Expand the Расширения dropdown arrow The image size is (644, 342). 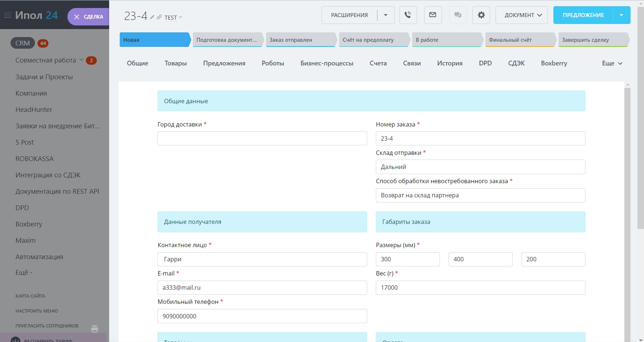point(386,15)
